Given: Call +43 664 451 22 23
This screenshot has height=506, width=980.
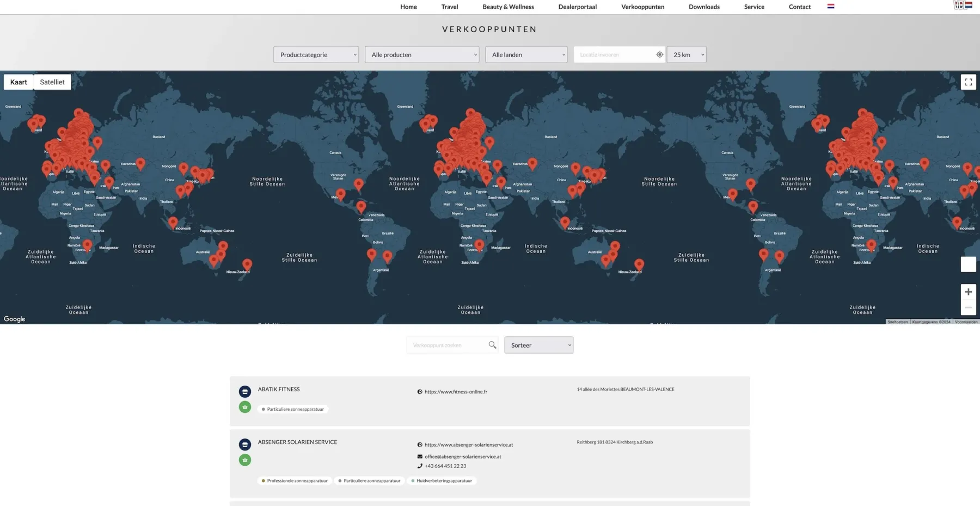Looking at the screenshot, I should tap(445, 466).
